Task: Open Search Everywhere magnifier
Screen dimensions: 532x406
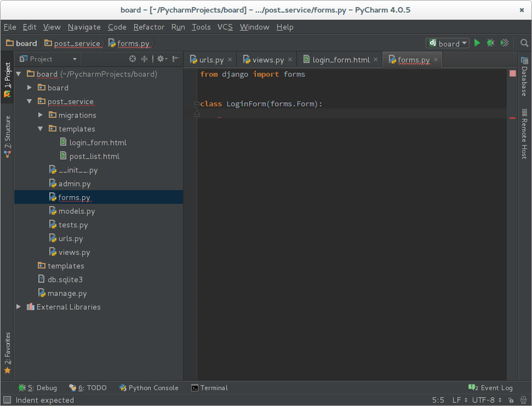Action: click(x=524, y=43)
